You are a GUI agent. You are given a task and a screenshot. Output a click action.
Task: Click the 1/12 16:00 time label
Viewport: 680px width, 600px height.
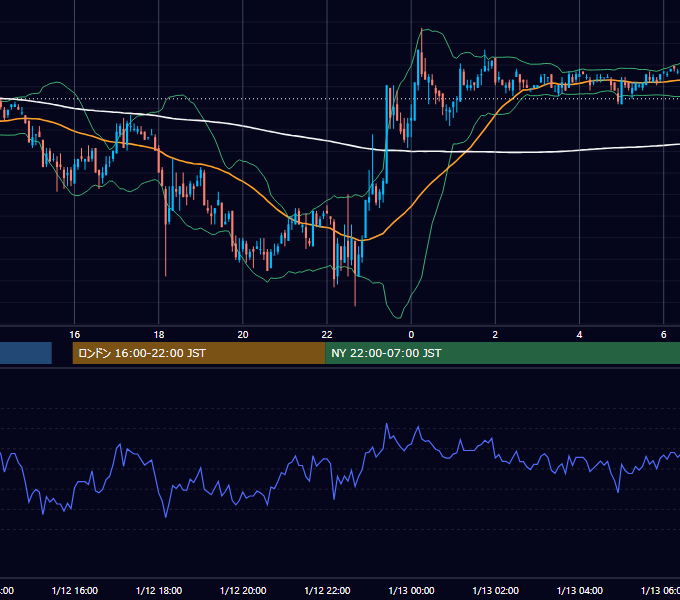(75, 590)
